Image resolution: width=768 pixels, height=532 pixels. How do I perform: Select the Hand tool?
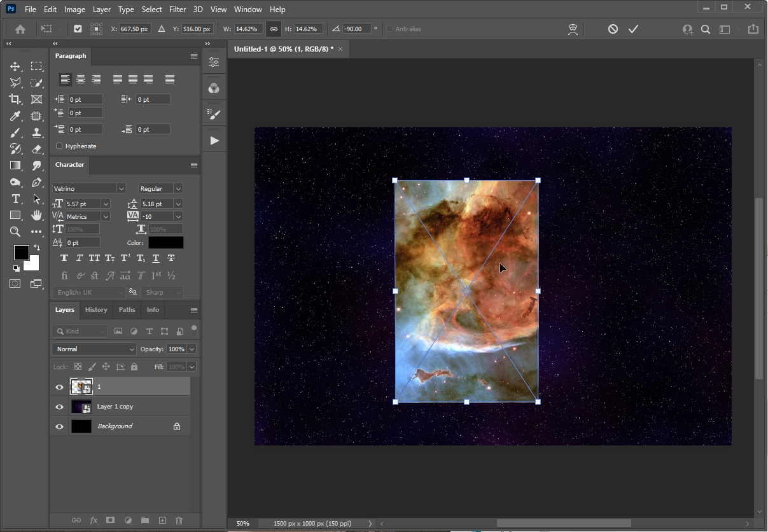point(36,215)
